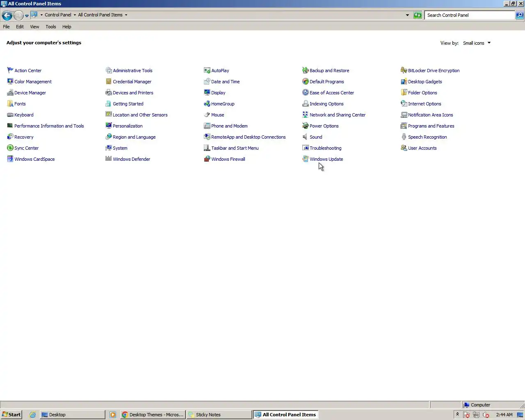
Task: Open the Keyboard icon
Action: [x=10, y=115]
